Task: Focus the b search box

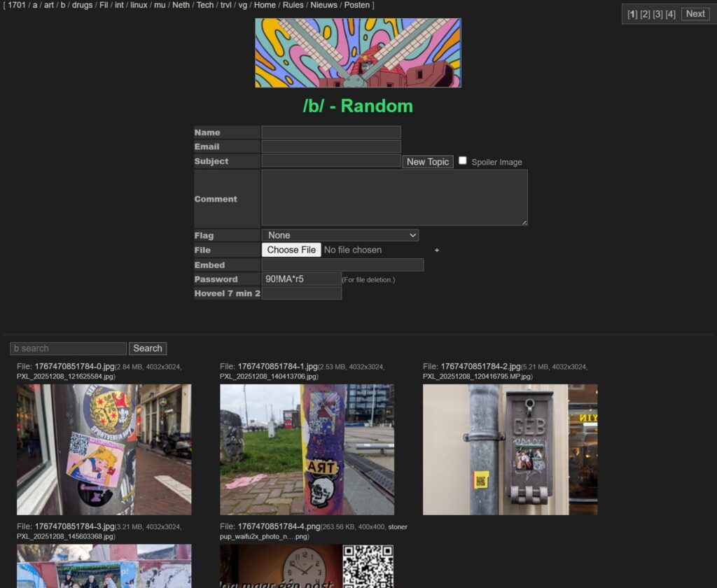Action: [69, 349]
